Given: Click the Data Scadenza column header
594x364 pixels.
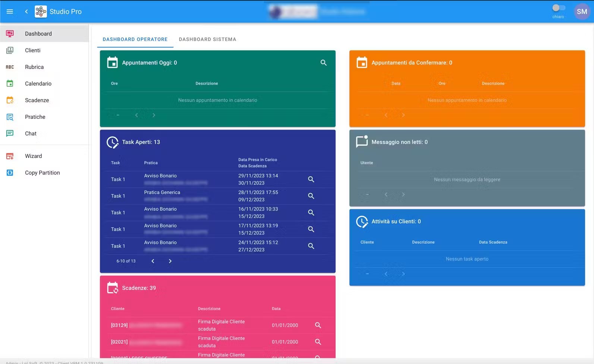Looking at the screenshot, I should pos(493,242).
